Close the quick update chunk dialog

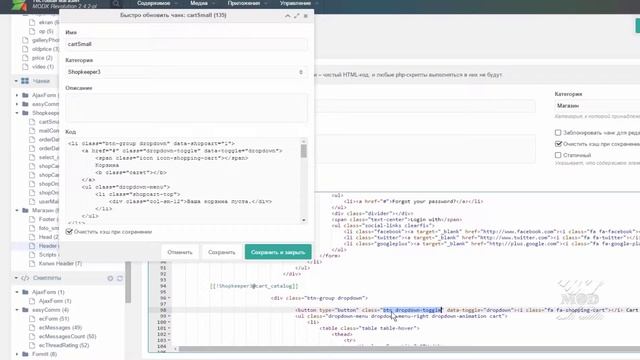(x=306, y=16)
